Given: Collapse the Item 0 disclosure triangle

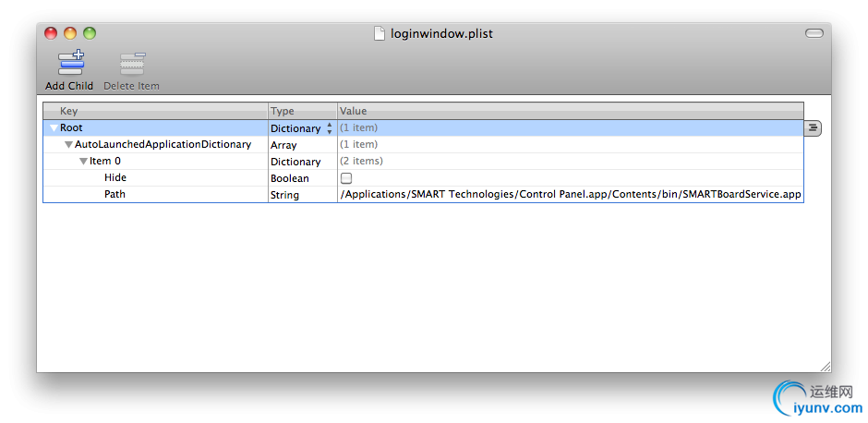Looking at the screenshot, I should tap(84, 162).
